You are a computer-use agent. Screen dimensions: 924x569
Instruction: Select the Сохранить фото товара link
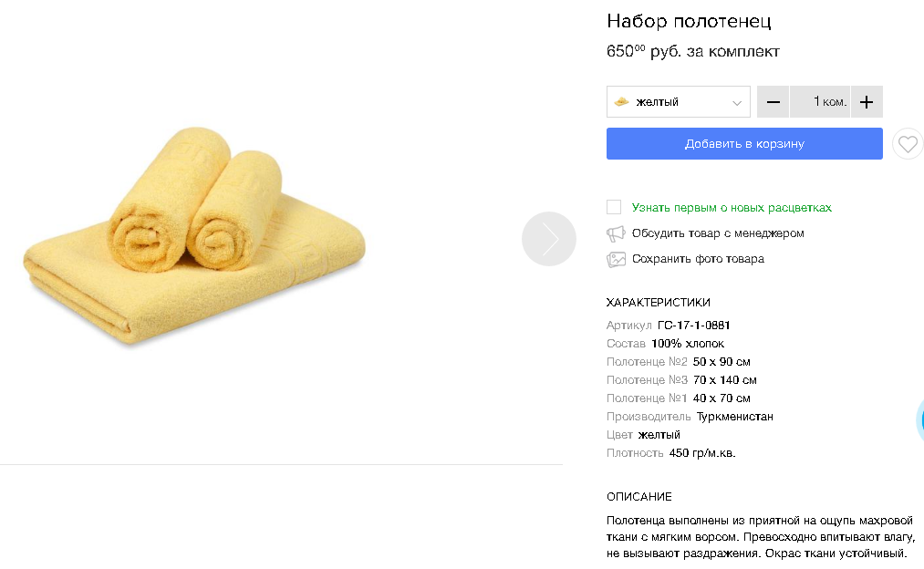pyautogui.click(x=698, y=259)
